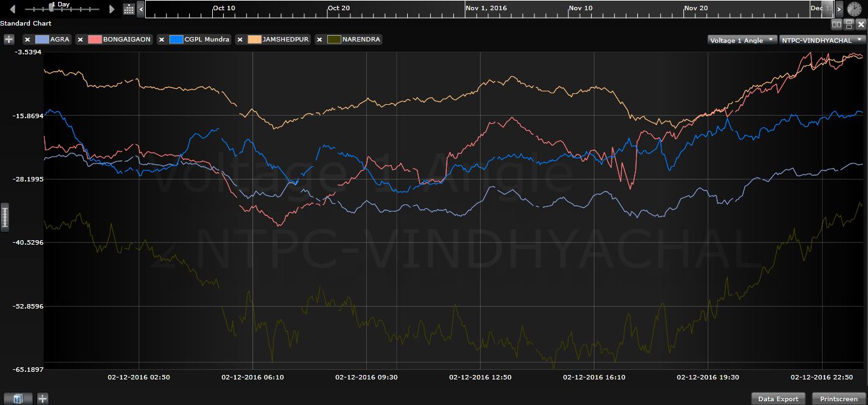
Task: Click the 02-12-2016 22:50 axis label
Action: coord(821,378)
